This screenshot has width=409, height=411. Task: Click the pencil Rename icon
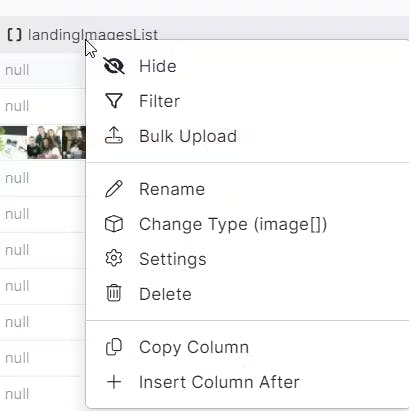(114, 189)
